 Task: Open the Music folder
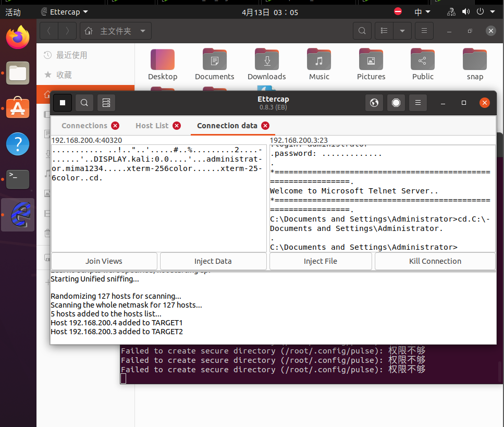point(319,64)
